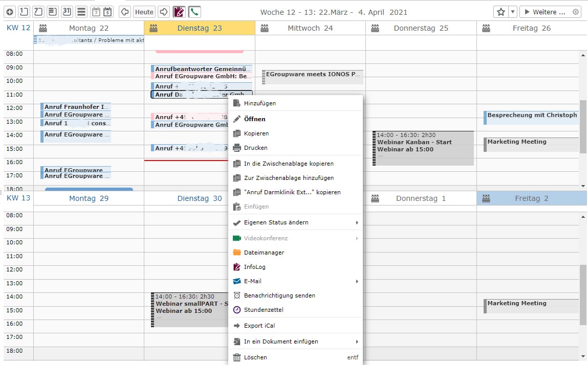Go to previous week arrow
The image size is (588, 365).
tap(124, 12)
